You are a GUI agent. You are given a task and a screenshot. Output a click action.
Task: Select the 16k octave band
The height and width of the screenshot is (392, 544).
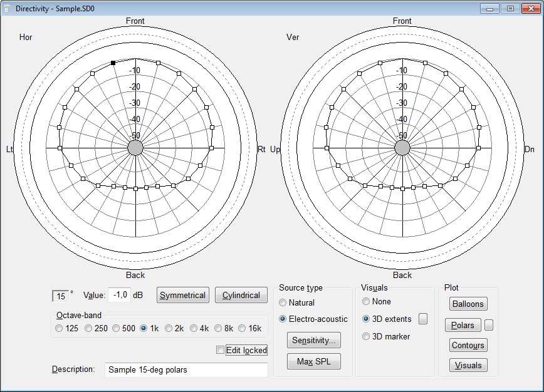tap(242, 328)
